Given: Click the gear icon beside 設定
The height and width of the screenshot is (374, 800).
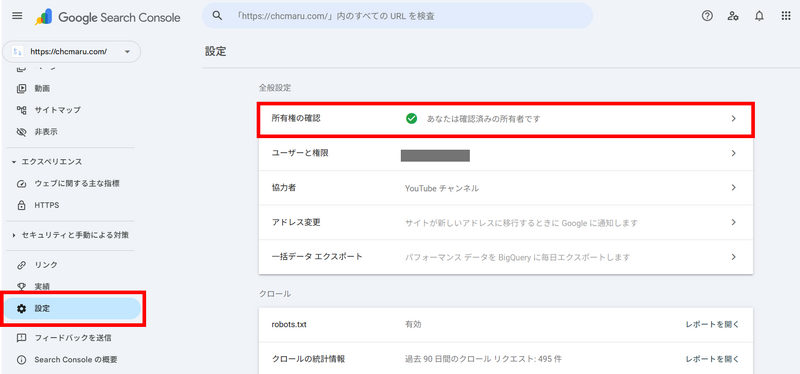Looking at the screenshot, I should click(x=21, y=308).
